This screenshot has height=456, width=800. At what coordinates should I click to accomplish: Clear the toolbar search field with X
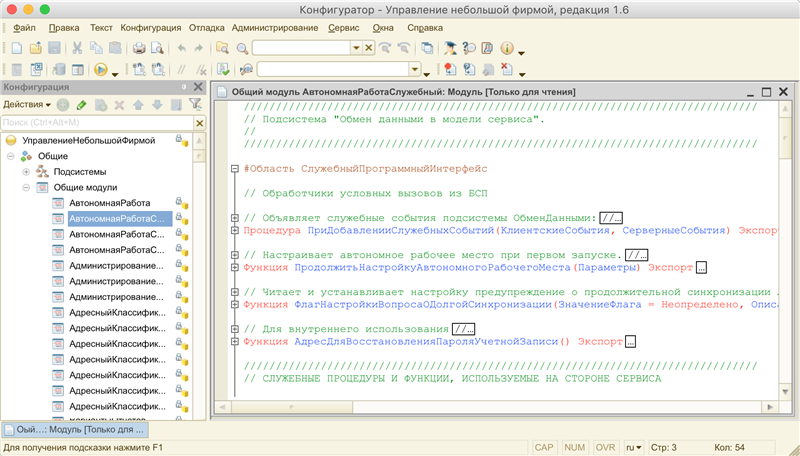[x=369, y=48]
